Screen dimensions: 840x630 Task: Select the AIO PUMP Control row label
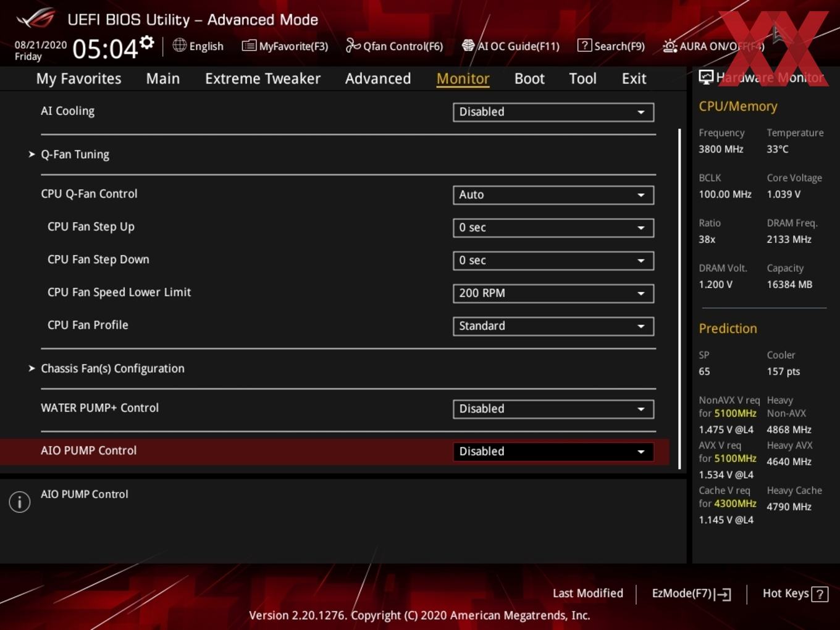(88, 450)
